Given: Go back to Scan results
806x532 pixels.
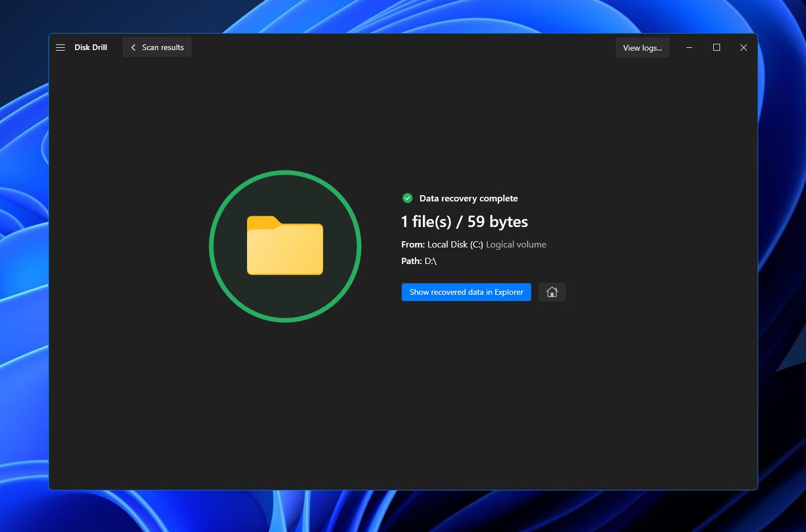Looking at the screenshot, I should [x=162, y=48].
